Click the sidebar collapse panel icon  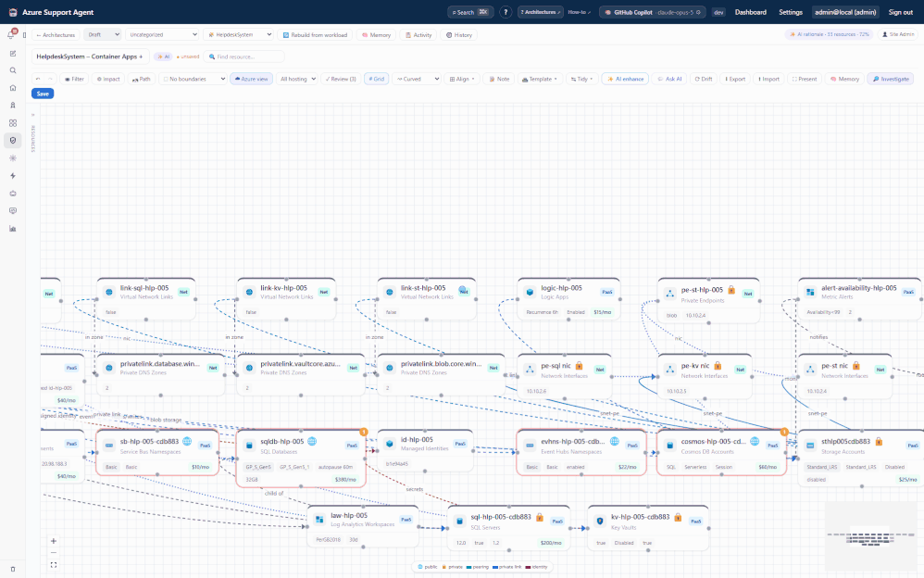[x=24, y=35]
